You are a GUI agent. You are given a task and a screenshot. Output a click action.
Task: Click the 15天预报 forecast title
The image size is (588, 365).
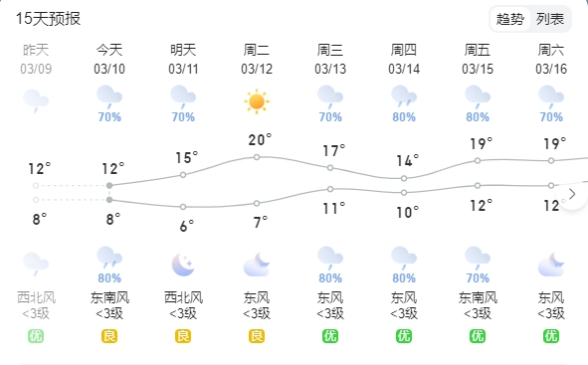tap(48, 18)
